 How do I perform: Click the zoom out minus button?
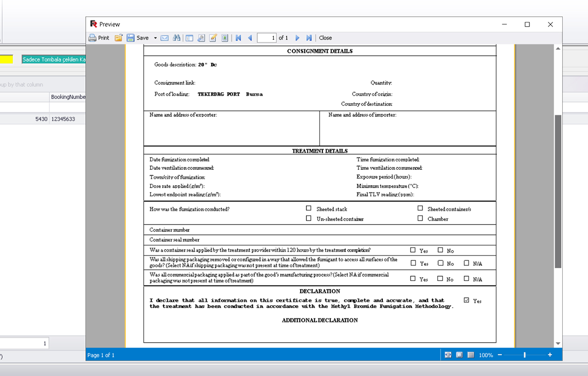500,355
